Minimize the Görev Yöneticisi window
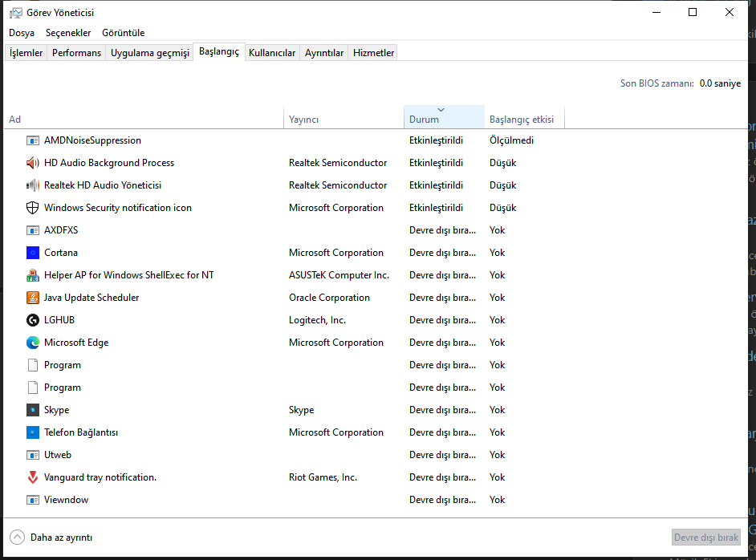Screen dimensions: 756x560 pyautogui.click(x=656, y=13)
